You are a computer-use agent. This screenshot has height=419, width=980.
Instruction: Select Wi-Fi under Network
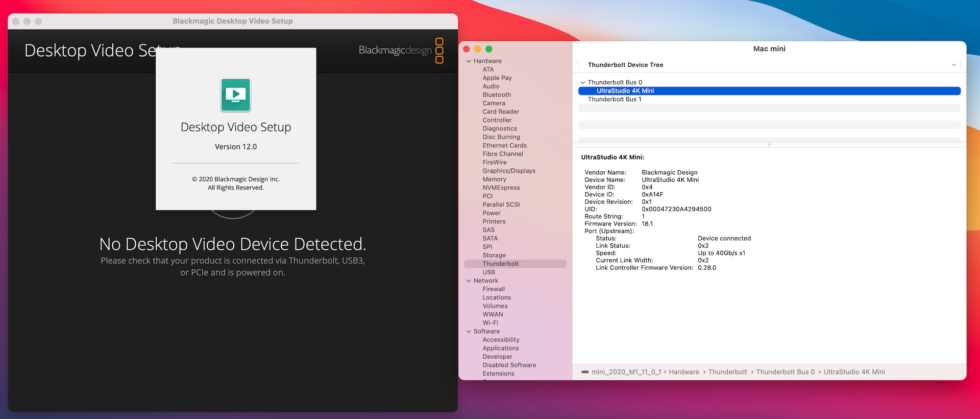tap(491, 323)
